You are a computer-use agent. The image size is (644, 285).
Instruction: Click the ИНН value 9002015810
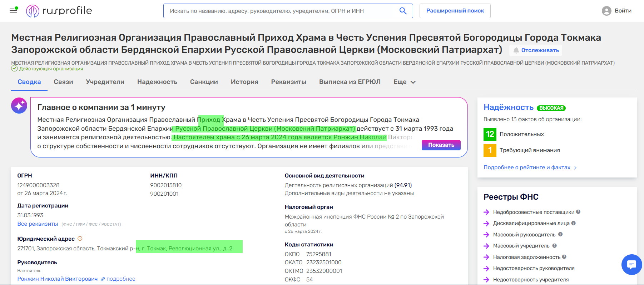166,185
